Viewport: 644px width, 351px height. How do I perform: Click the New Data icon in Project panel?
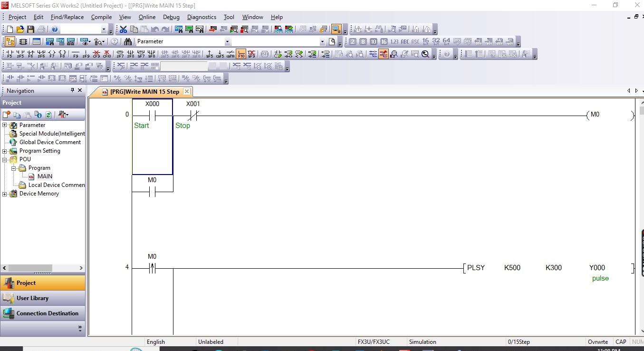(x=7, y=115)
